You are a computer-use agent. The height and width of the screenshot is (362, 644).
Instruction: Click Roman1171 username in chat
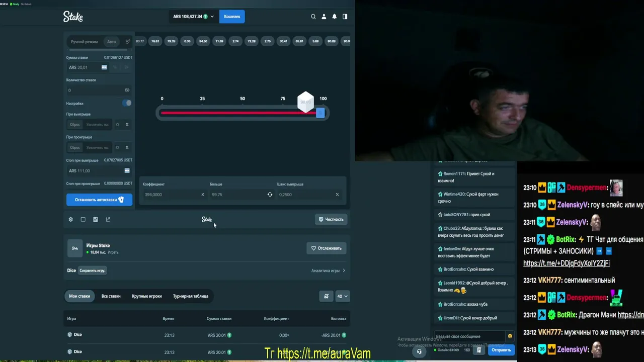(455, 174)
